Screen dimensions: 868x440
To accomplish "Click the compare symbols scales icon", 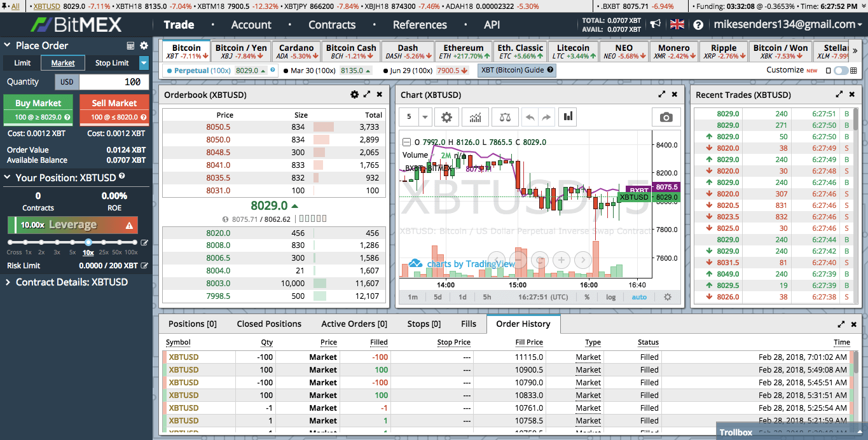I will pyautogui.click(x=505, y=117).
